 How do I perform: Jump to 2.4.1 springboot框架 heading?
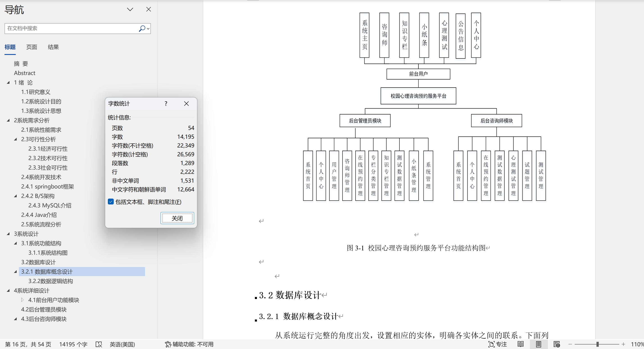[x=48, y=186]
